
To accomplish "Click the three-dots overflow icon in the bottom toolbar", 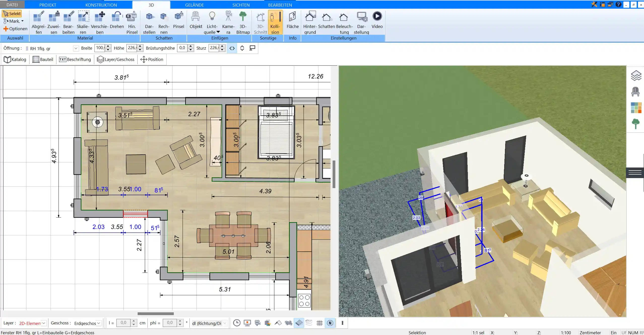I will [x=342, y=323].
